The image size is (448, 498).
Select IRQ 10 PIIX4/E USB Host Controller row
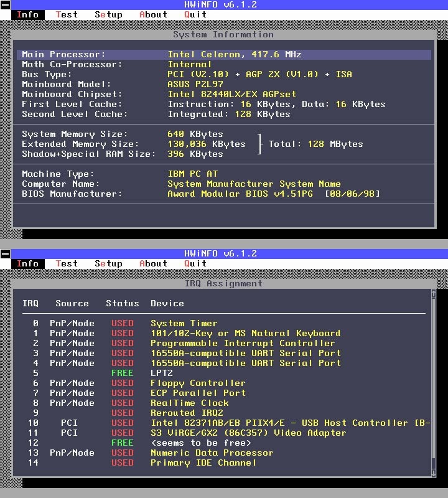click(224, 423)
